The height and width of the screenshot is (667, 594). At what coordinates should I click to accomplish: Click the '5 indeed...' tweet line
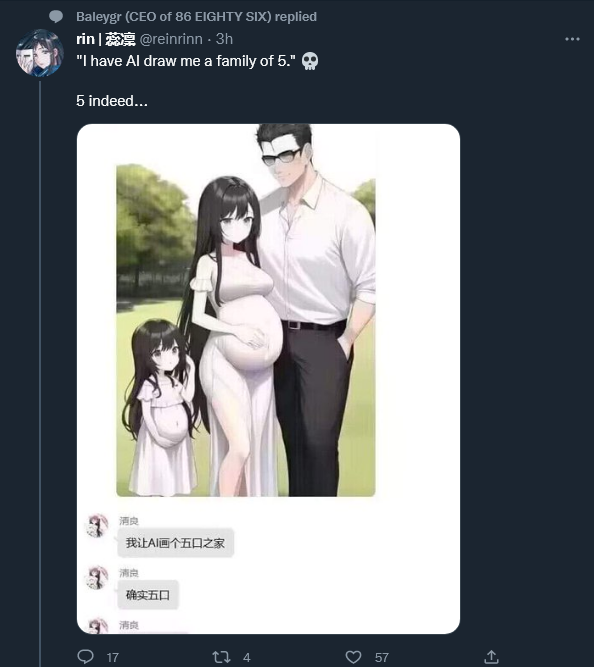click(112, 101)
